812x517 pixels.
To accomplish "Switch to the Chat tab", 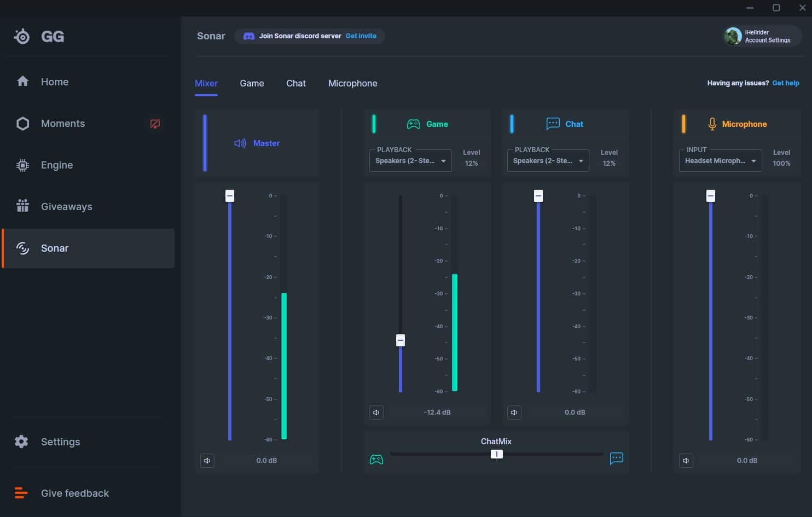I will coord(296,83).
